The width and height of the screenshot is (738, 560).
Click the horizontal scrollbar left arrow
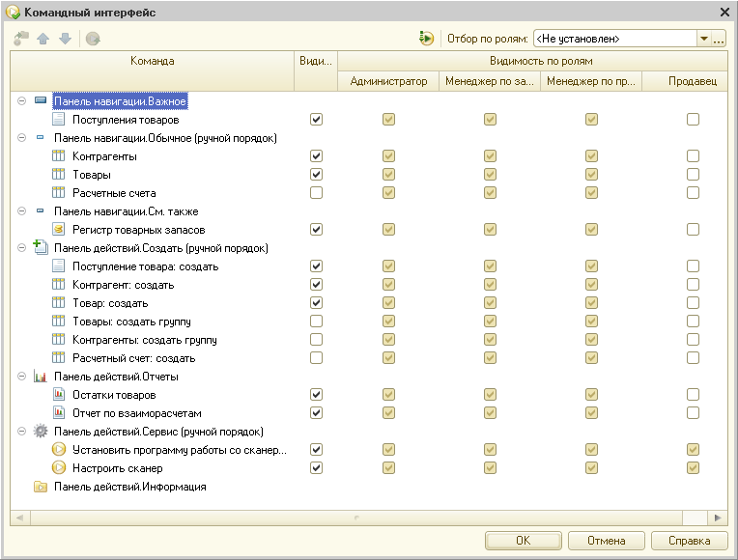(x=19, y=518)
